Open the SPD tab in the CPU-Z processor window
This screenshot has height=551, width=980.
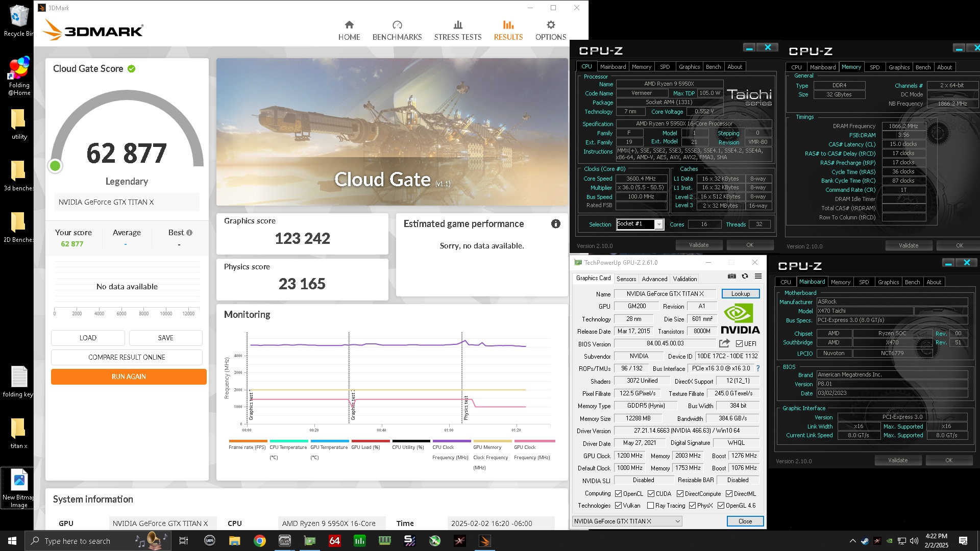click(x=665, y=67)
